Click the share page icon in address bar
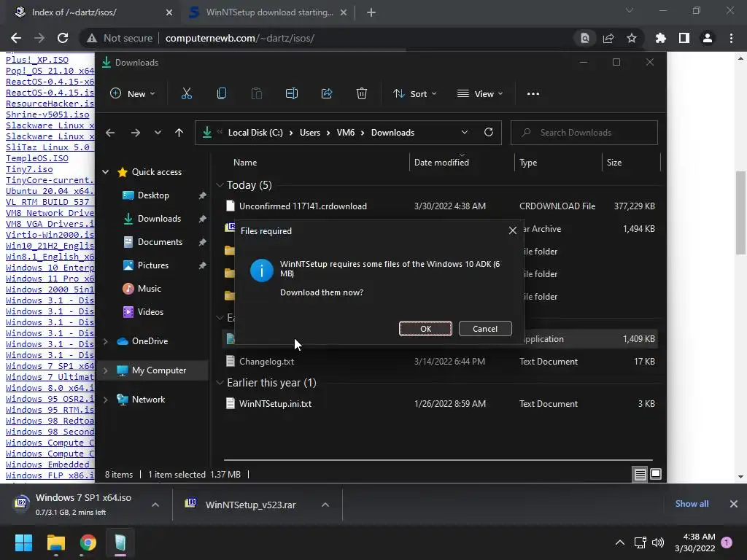This screenshot has width=747, height=560. coord(608,38)
